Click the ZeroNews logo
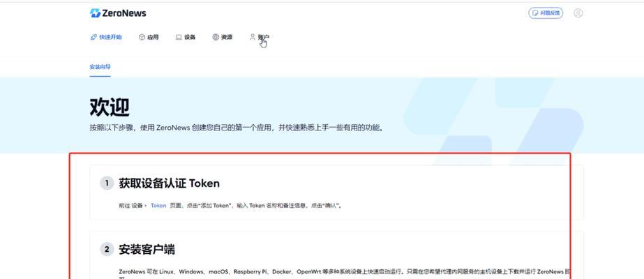Image resolution: width=644 pixels, height=279 pixels. pos(118,13)
